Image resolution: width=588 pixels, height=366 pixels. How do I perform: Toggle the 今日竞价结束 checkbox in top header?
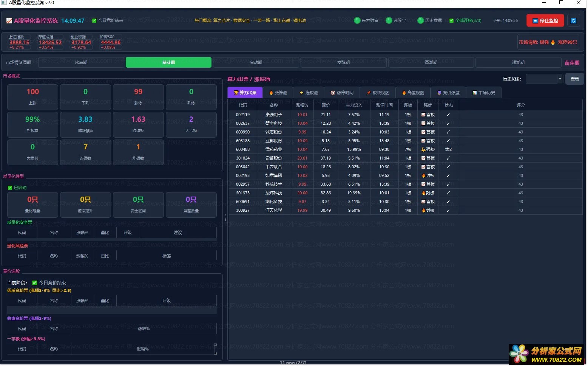pos(94,20)
